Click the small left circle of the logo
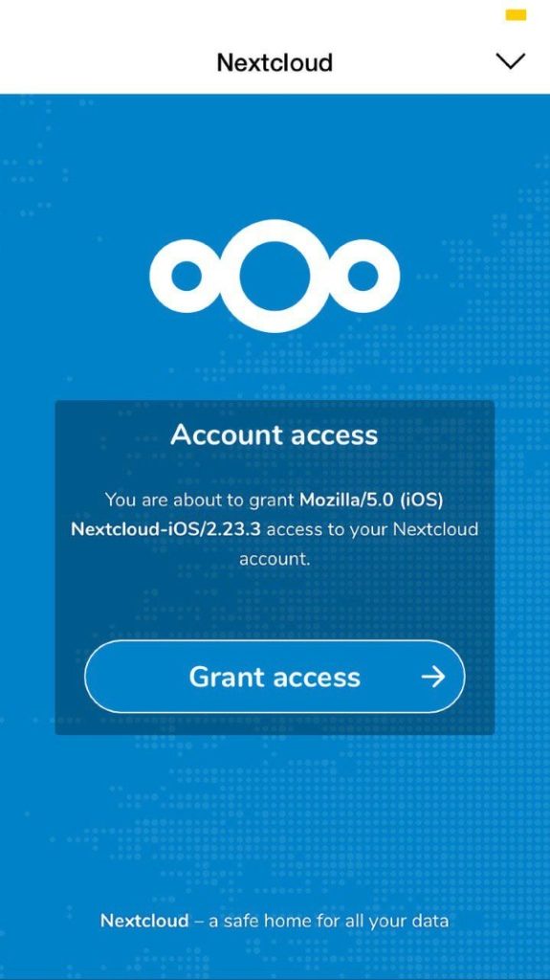This screenshot has height=980, width=550. coord(186,276)
